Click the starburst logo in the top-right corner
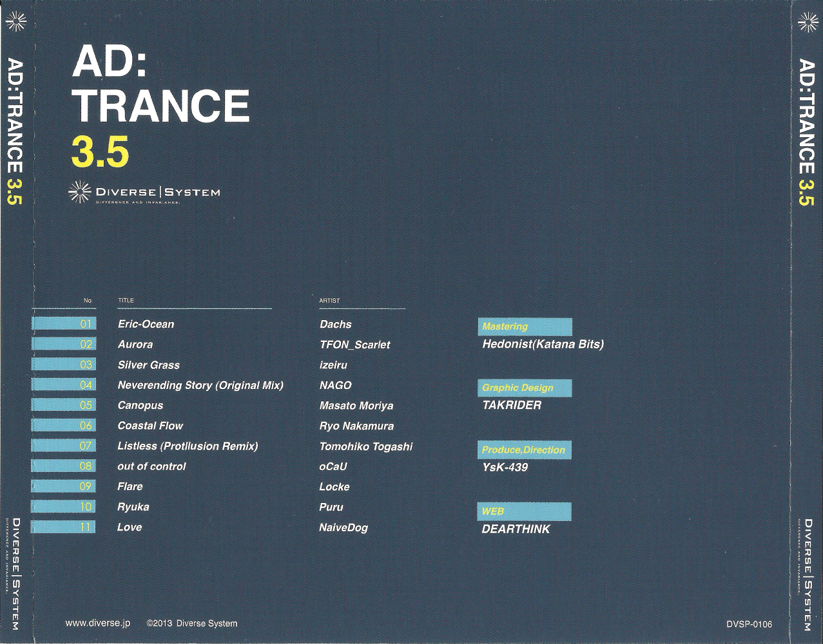Screen dimensions: 823x644 (x=808, y=22)
